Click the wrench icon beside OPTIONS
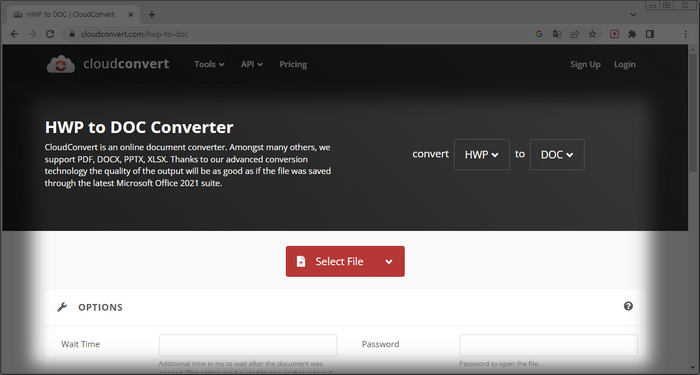Screen dimensions: 700x375 62,307
